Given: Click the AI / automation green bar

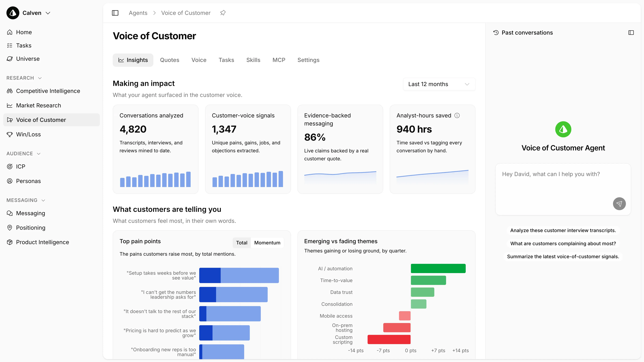Looking at the screenshot, I should [x=438, y=269].
